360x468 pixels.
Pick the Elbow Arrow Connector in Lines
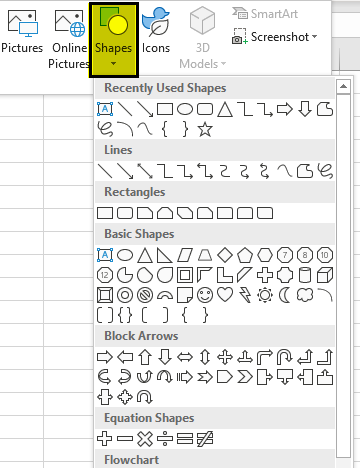(185, 171)
